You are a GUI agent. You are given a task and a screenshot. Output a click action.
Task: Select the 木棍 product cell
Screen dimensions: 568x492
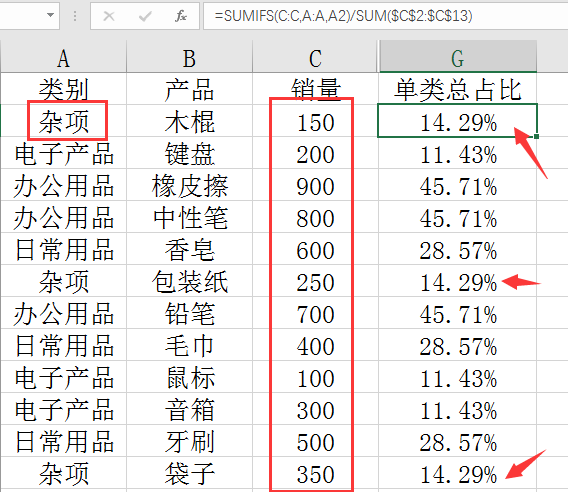[x=189, y=121]
